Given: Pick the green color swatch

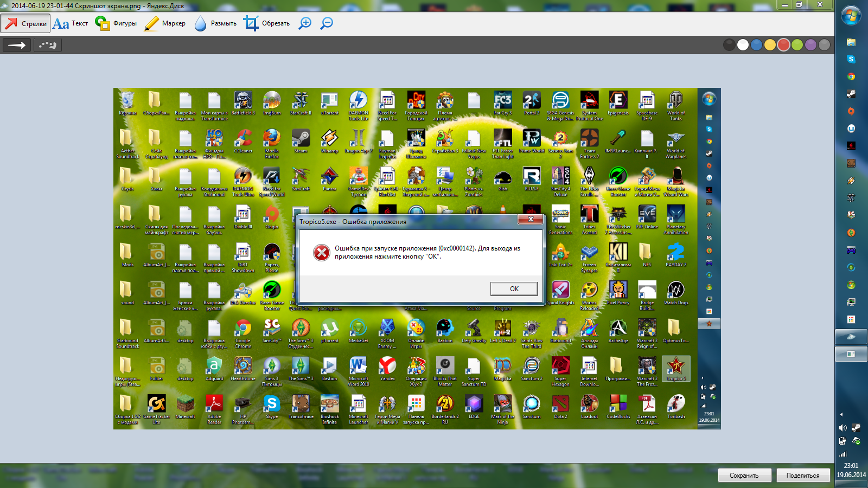Looking at the screenshot, I should click(797, 45).
